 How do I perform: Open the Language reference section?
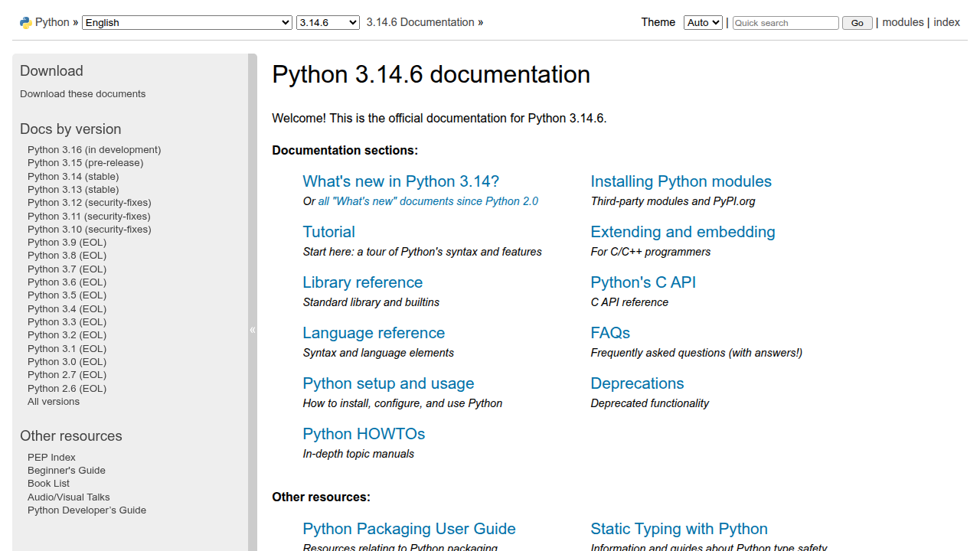[374, 333]
